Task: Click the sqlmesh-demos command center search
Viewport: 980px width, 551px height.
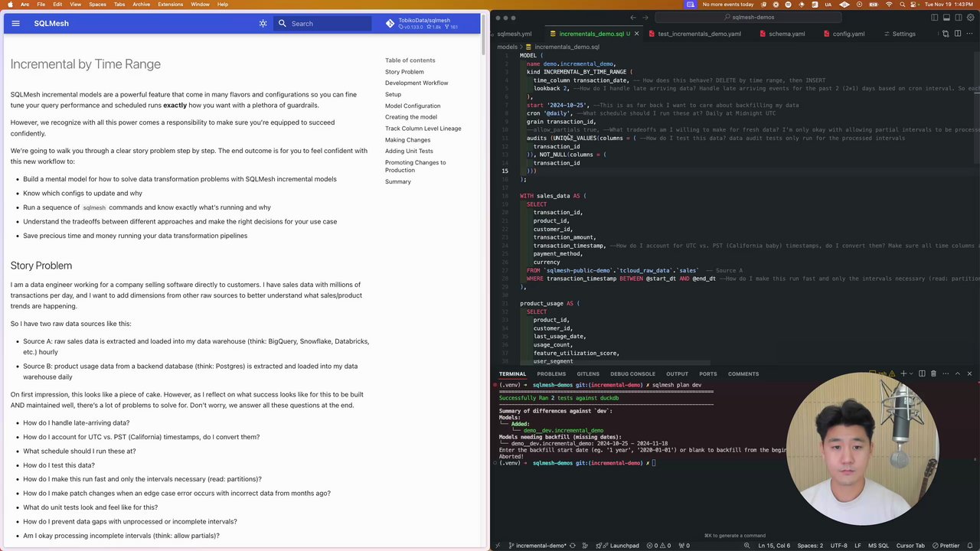Action: pos(748,17)
